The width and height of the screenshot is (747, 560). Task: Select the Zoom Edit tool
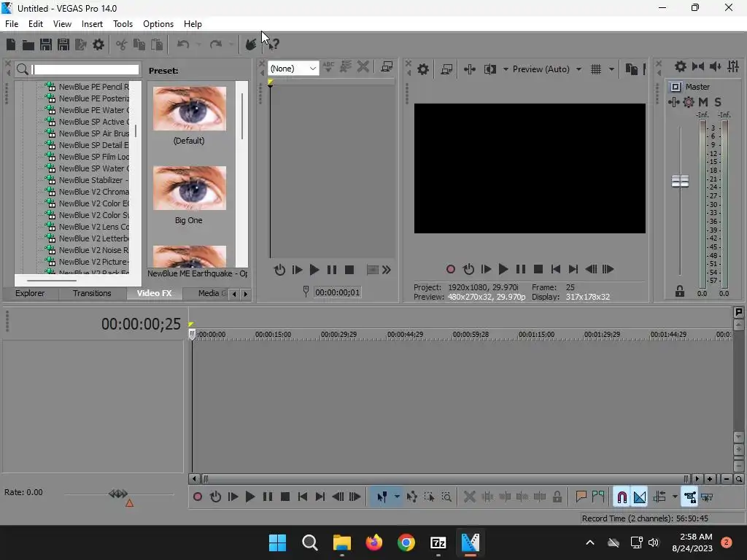tap(446, 497)
